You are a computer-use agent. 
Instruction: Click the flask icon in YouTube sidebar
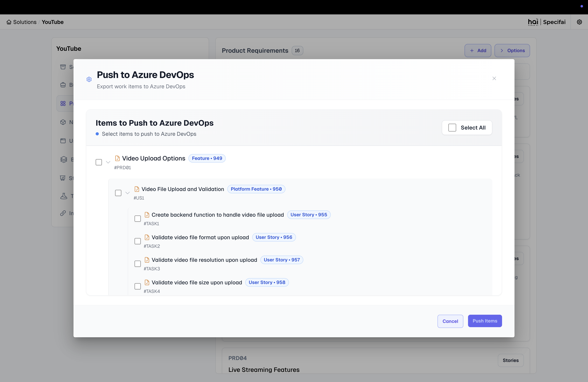click(x=64, y=196)
